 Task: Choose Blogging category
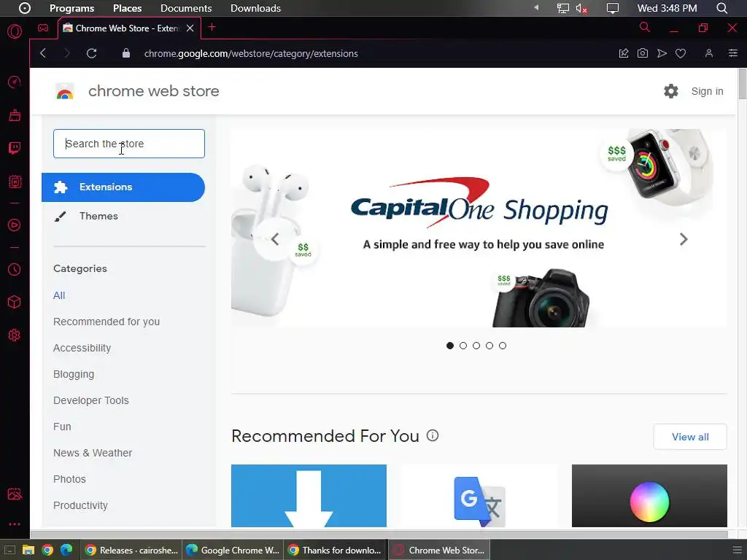click(74, 374)
